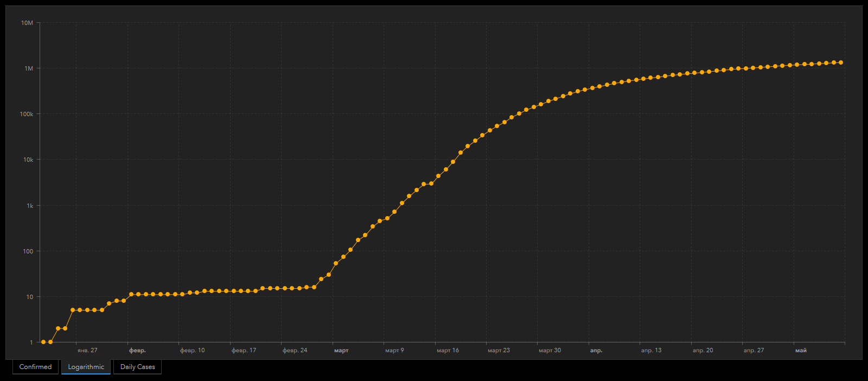Click the bold 'апр.' month label
The image size is (868, 381).
click(x=596, y=351)
